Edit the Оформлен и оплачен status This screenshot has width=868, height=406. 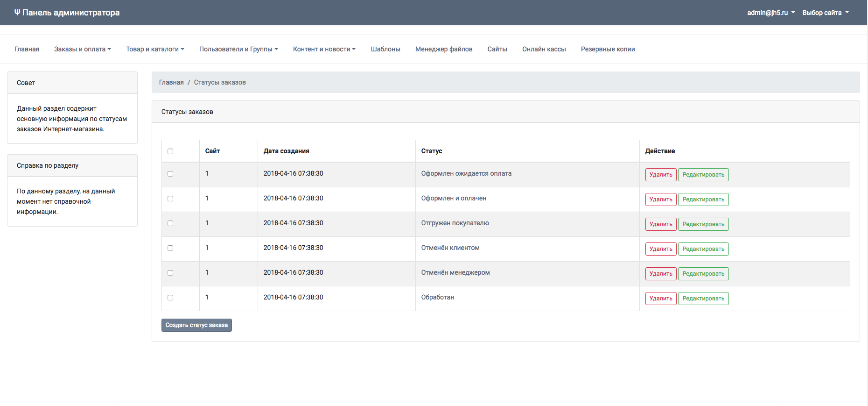click(703, 199)
